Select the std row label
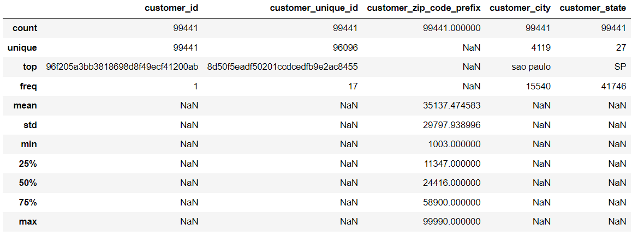 pyautogui.click(x=30, y=125)
